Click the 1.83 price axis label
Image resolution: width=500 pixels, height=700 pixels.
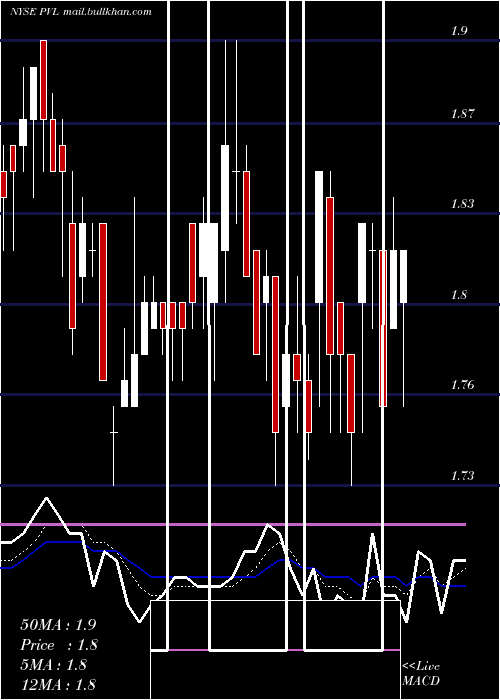462,204
